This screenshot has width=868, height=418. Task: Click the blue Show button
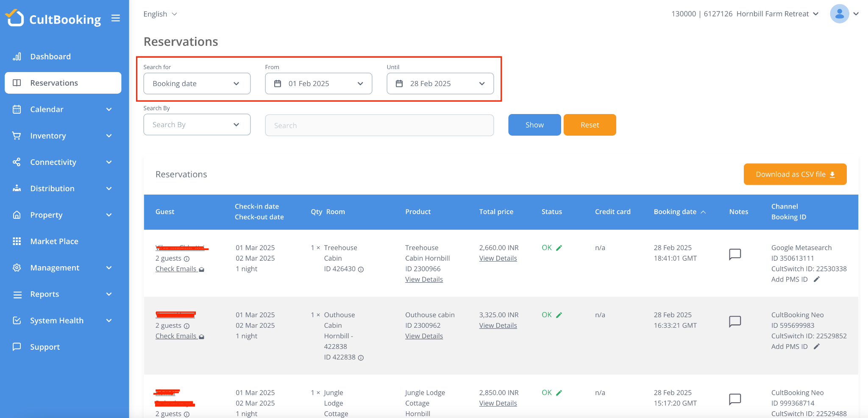coord(534,125)
